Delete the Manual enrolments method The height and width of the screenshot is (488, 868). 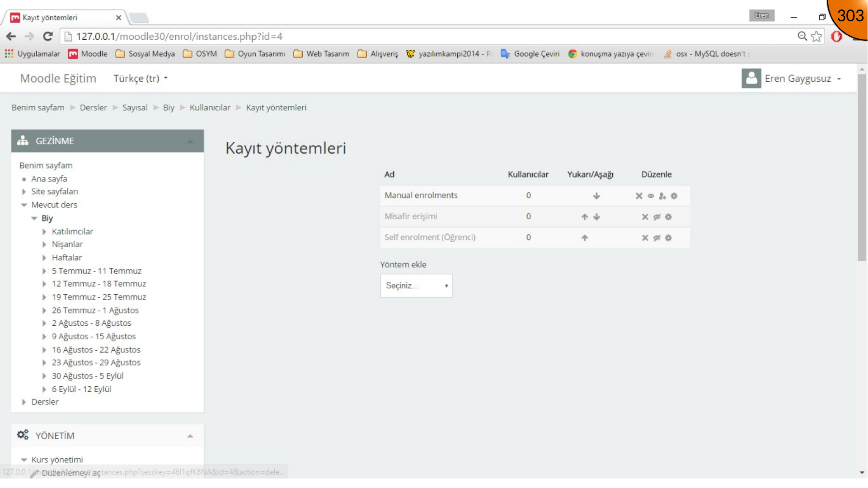(x=639, y=196)
